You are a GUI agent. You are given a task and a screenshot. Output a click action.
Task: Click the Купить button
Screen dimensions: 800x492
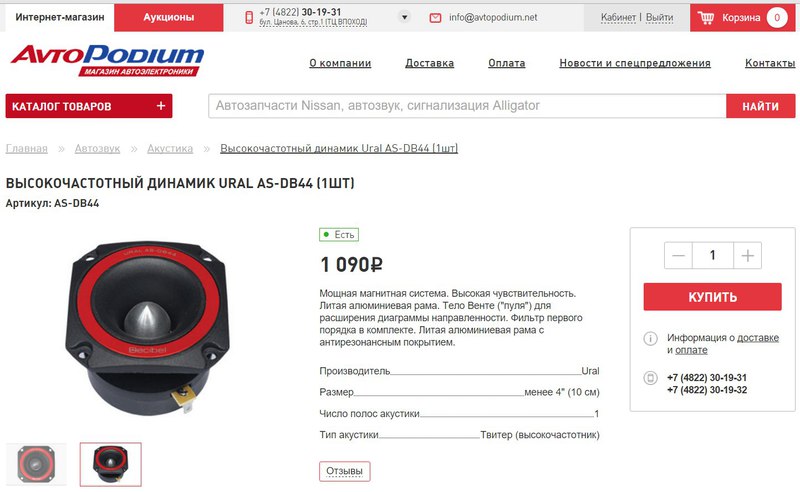tap(712, 297)
